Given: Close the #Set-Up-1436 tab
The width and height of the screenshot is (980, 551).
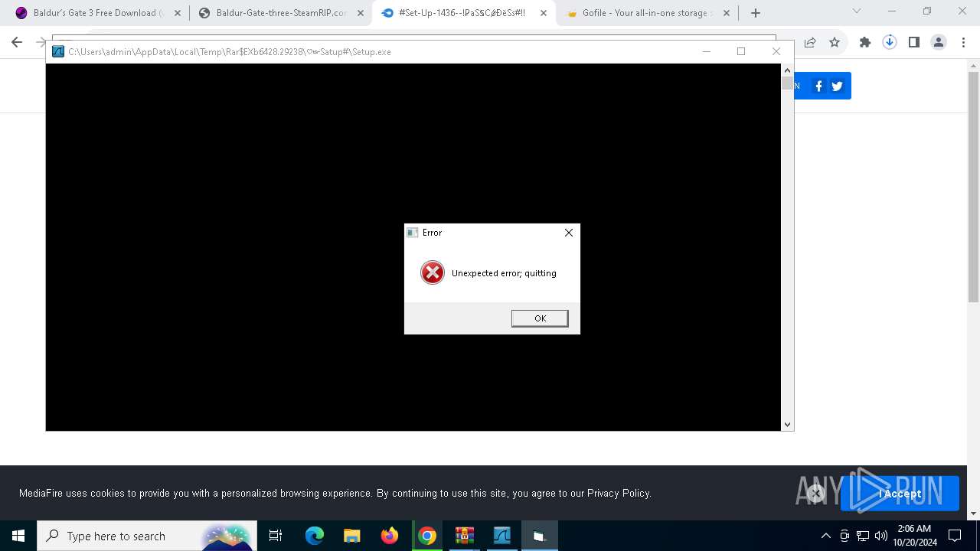Looking at the screenshot, I should click(x=544, y=13).
